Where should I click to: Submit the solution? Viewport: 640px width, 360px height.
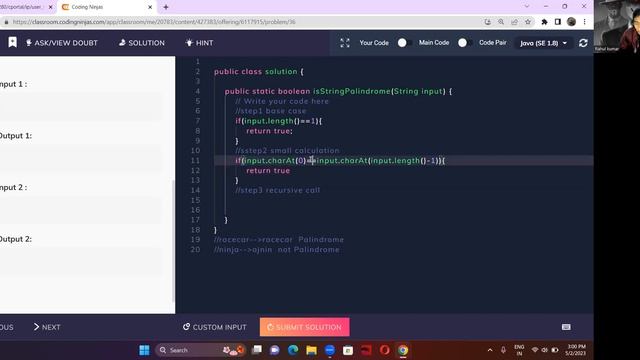[x=304, y=327]
